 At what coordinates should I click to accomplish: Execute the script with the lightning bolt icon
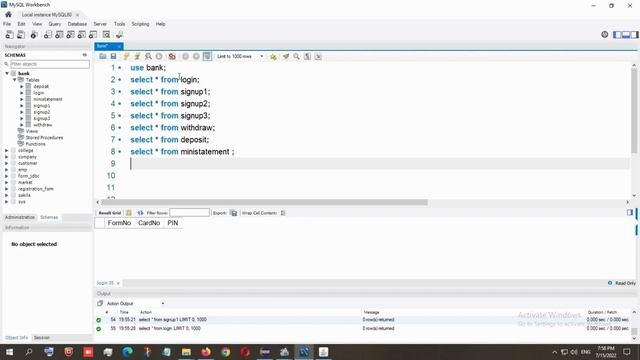pyautogui.click(x=126, y=56)
